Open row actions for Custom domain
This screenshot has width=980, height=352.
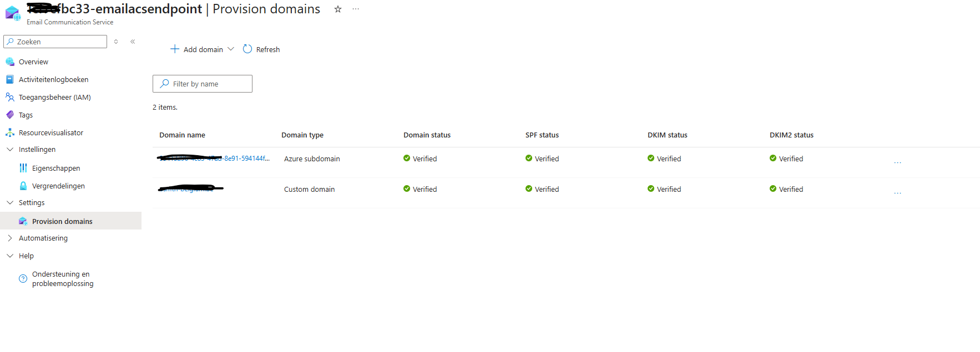(x=897, y=192)
